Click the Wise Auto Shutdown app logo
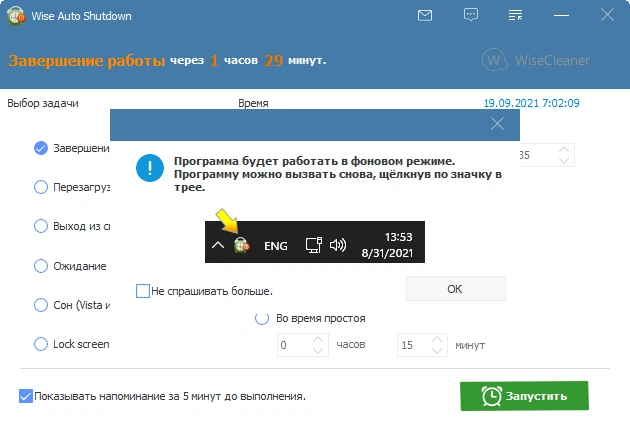Viewport: 630px width, 423px height. 16,16
